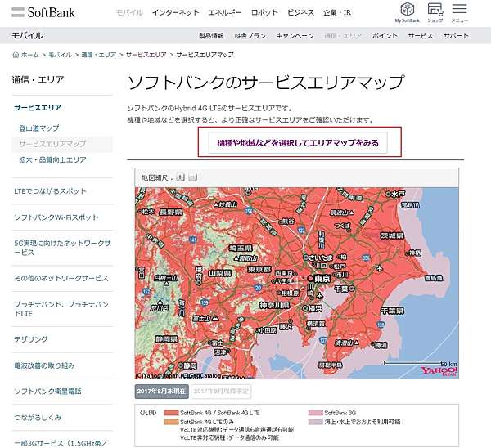Open the shop cart icon

tap(435, 12)
